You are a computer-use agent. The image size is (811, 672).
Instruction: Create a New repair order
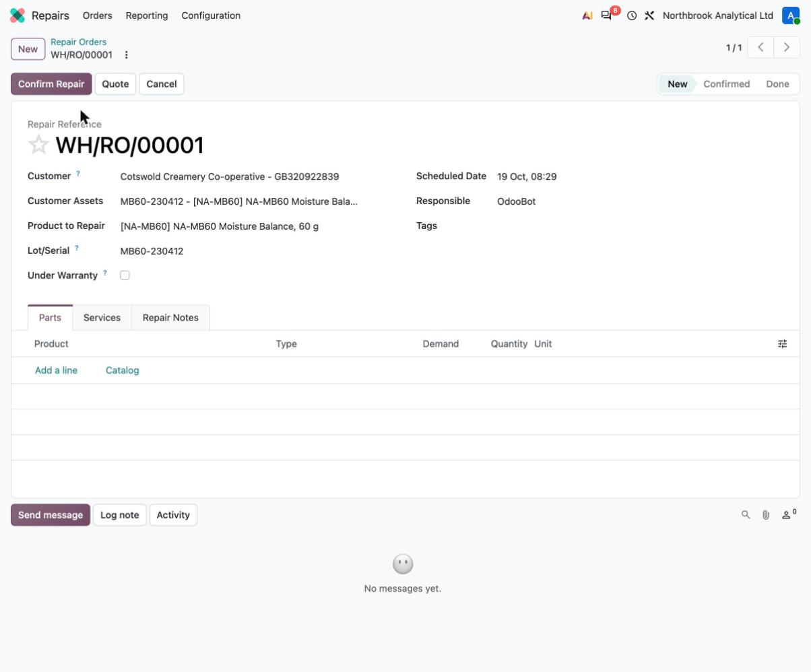(x=28, y=49)
